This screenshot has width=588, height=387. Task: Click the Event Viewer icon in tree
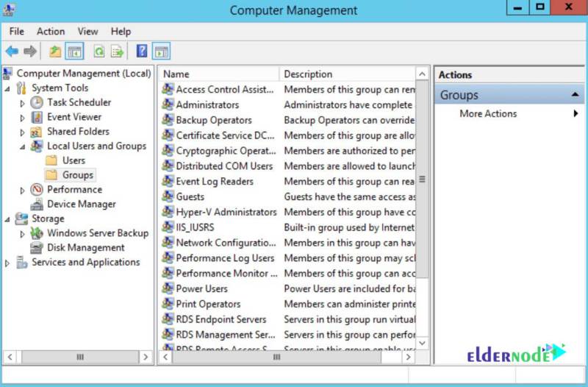click(x=37, y=117)
